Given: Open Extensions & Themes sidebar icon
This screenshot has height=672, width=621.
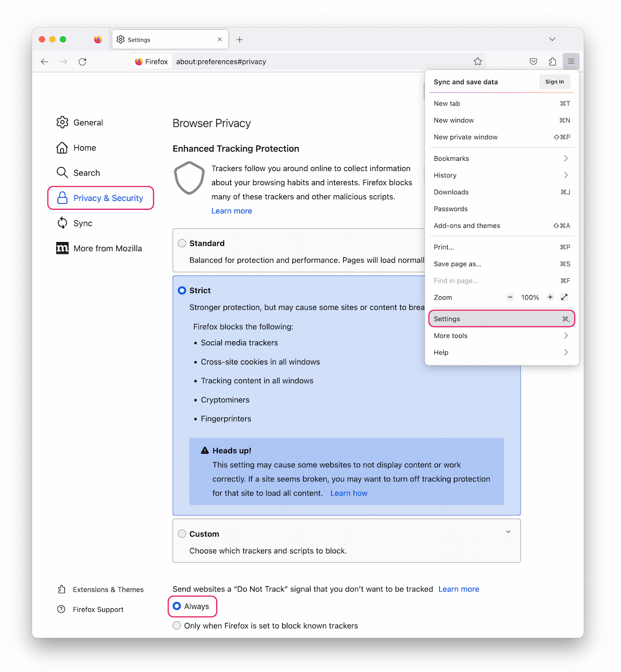Looking at the screenshot, I should point(62,589).
